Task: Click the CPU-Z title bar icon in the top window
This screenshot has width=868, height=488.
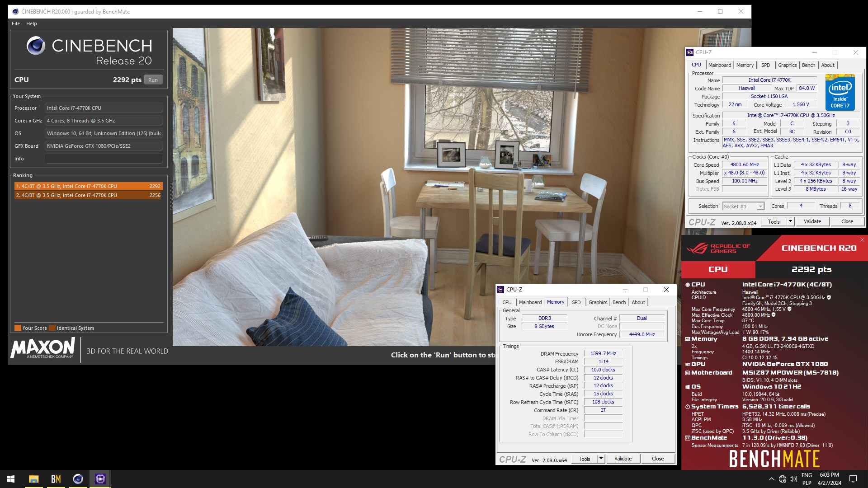Action: click(690, 52)
